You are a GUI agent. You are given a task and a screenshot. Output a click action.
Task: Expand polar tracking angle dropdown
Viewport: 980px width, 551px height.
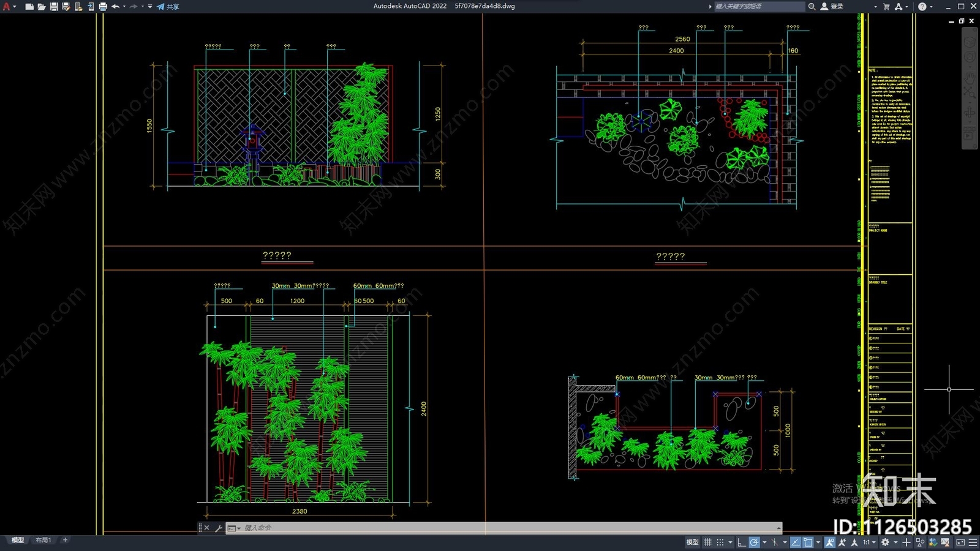point(764,542)
